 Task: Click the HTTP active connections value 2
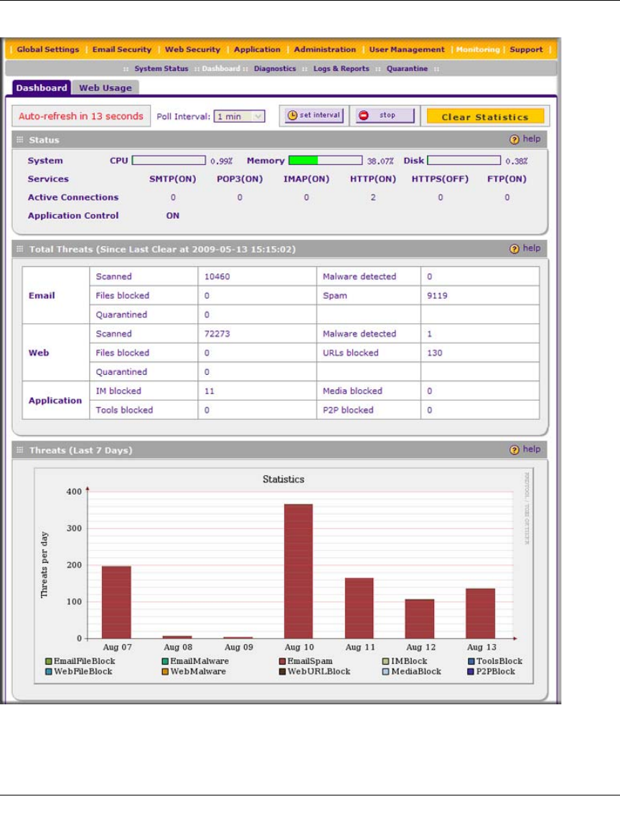coord(373,197)
